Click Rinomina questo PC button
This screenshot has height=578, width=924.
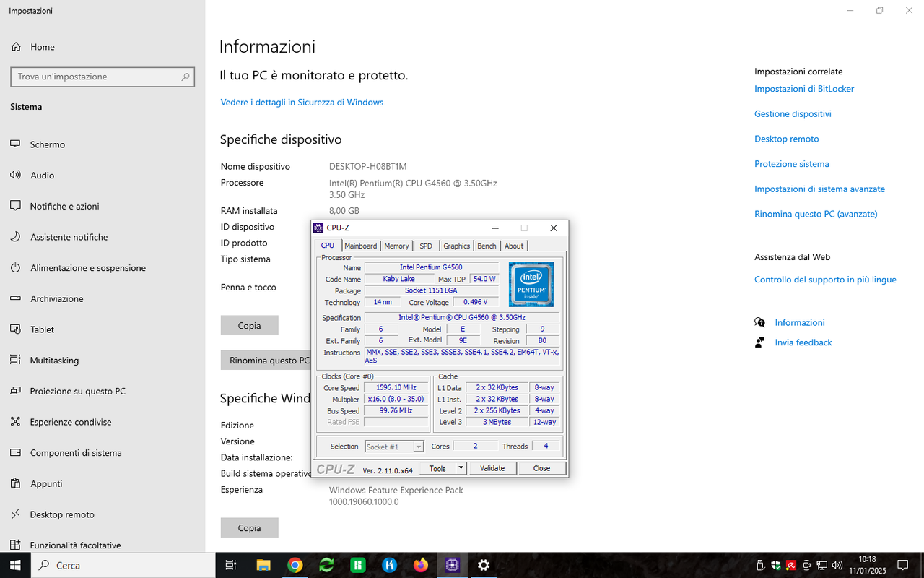click(x=266, y=361)
